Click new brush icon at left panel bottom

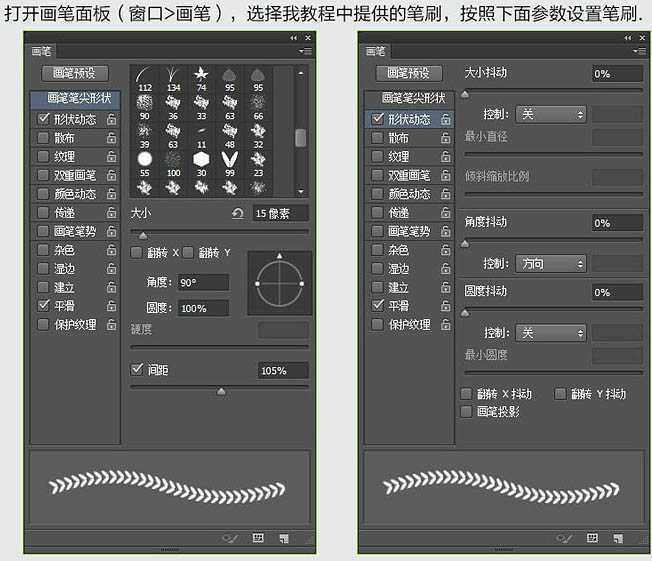[x=284, y=539]
